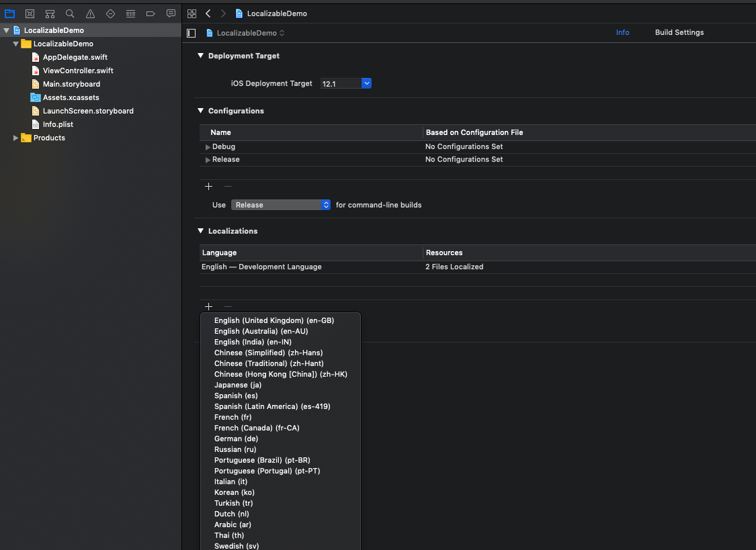Choose Russian (ru) localization
Viewport: 756px width, 550px height.
(x=280, y=449)
